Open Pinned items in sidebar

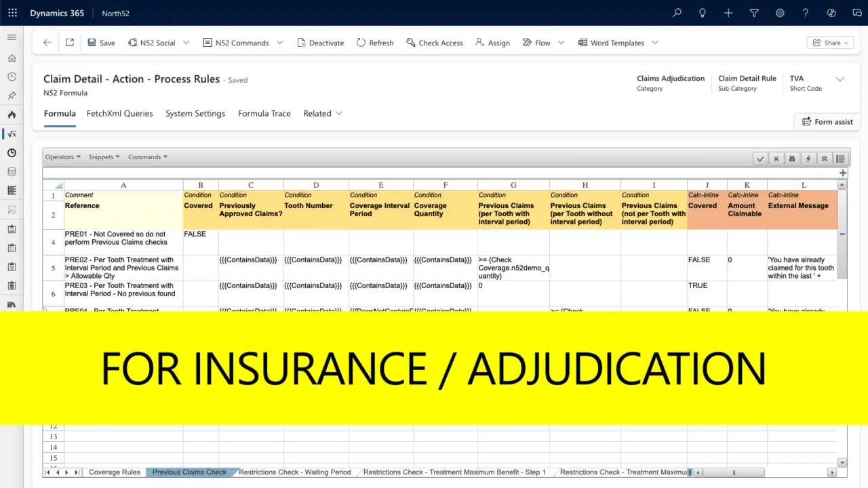tap(12, 96)
